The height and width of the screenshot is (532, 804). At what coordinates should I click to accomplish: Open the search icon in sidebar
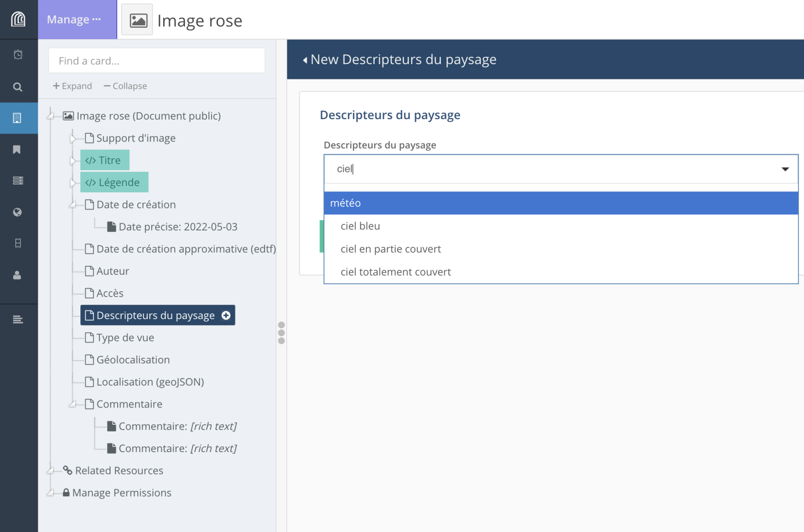tap(18, 87)
